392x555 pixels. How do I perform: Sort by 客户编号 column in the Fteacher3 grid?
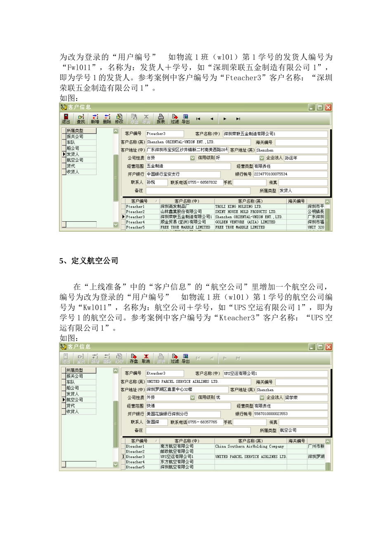click(x=142, y=201)
